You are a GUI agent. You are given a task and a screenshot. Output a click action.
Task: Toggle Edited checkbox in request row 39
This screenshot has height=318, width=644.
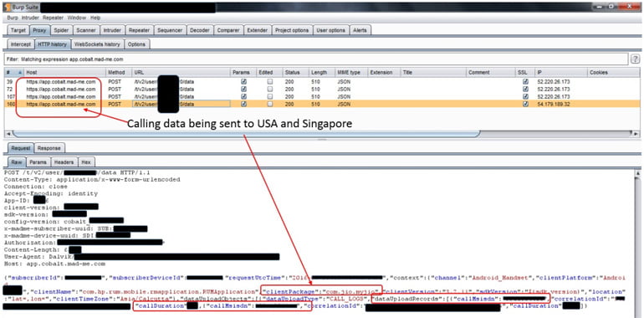(x=270, y=82)
